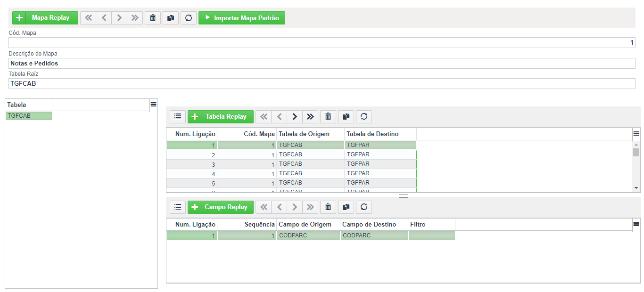The height and width of the screenshot is (292, 644).
Task: Click the Mapa Replay add button
Action: point(45,18)
